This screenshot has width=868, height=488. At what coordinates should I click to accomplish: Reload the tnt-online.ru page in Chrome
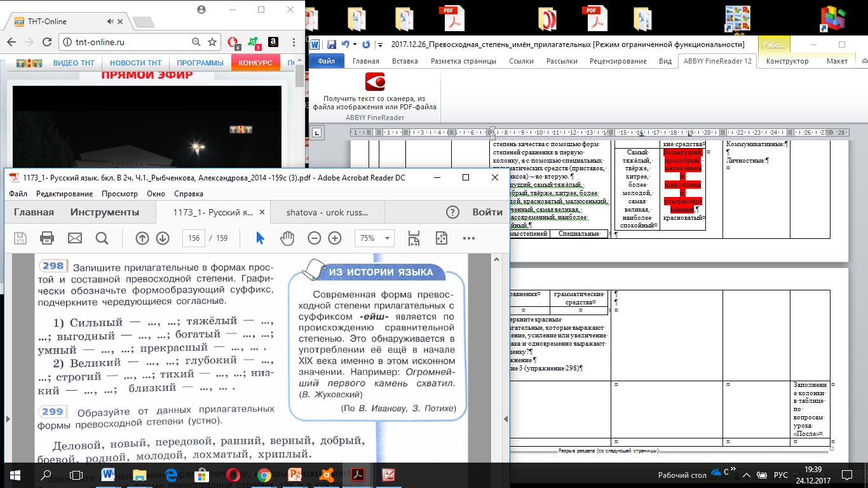pyautogui.click(x=47, y=42)
